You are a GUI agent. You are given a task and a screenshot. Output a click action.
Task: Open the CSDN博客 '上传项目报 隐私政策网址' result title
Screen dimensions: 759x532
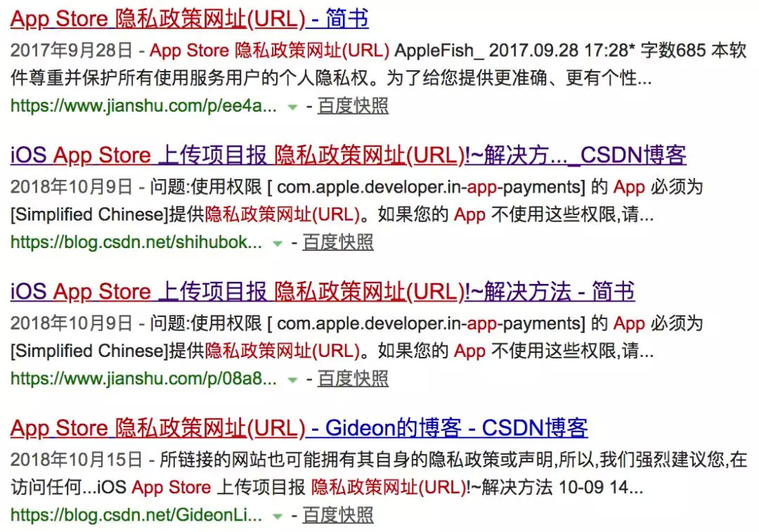[x=348, y=155]
